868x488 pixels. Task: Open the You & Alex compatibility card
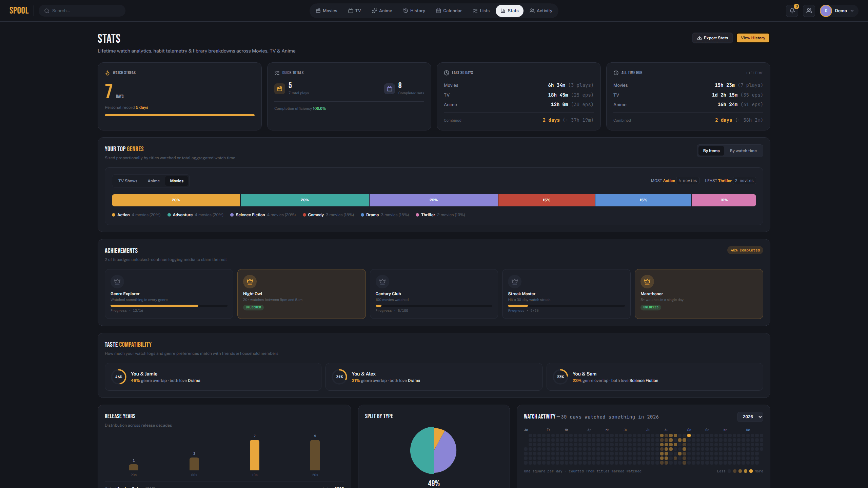(x=434, y=377)
